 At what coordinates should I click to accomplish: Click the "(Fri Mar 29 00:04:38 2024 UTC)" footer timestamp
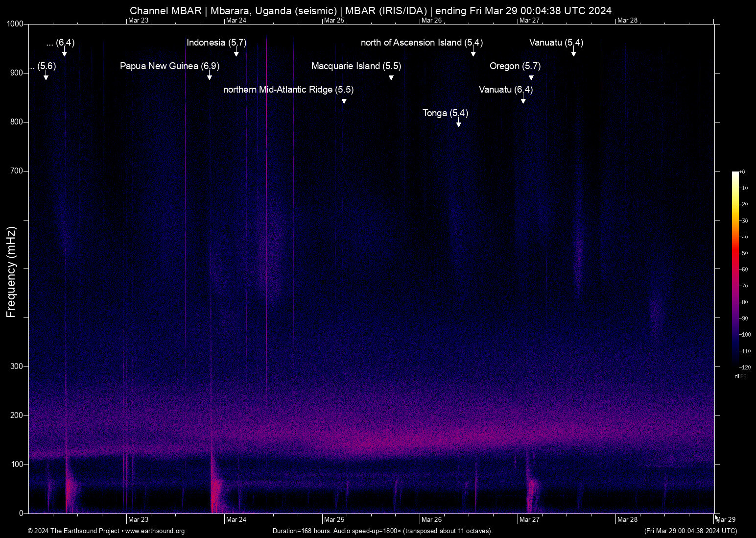coord(691,531)
